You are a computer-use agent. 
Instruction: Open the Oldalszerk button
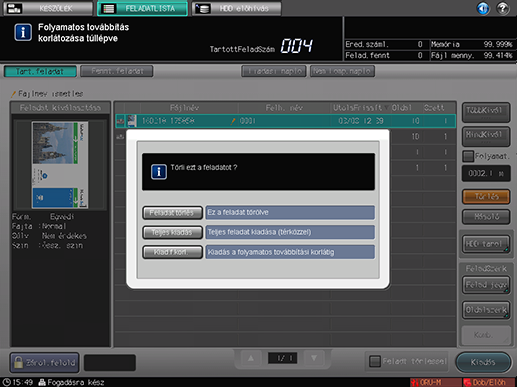(486, 310)
